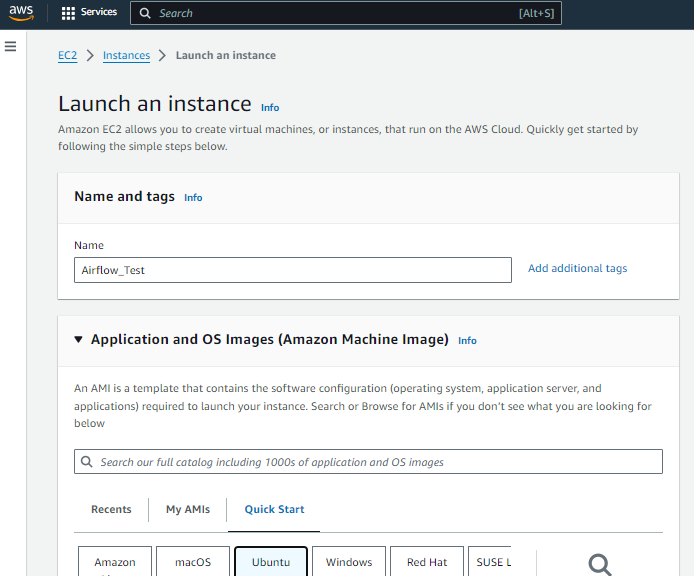This screenshot has width=694, height=576.
Task: Choose the Windows OS tile
Action: 349,562
